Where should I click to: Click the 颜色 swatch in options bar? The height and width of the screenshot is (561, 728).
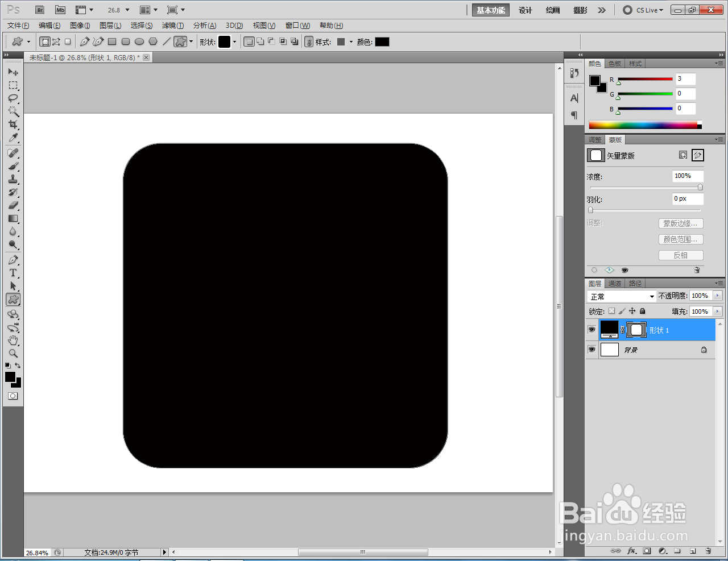coord(382,41)
